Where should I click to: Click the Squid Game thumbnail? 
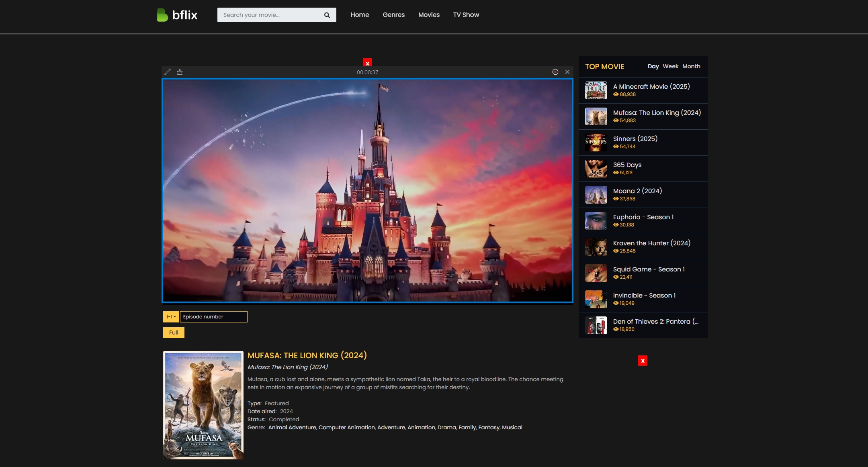pyautogui.click(x=596, y=273)
